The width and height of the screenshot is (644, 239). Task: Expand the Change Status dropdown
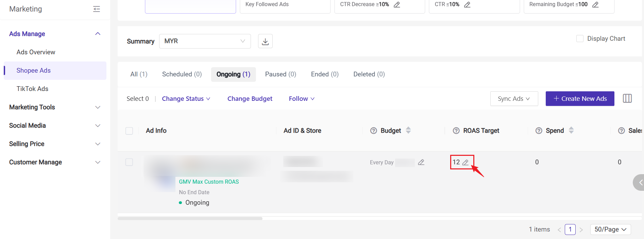pyautogui.click(x=186, y=99)
